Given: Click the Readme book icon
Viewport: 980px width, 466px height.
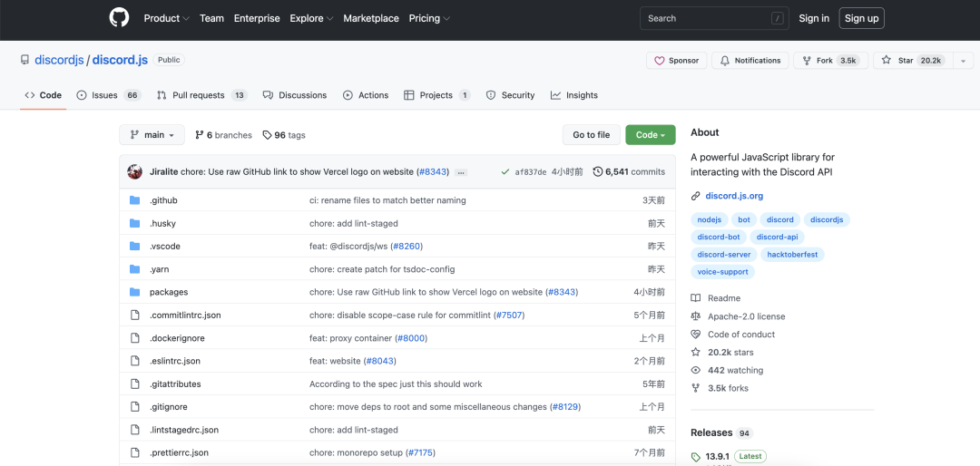Looking at the screenshot, I should tap(696, 298).
